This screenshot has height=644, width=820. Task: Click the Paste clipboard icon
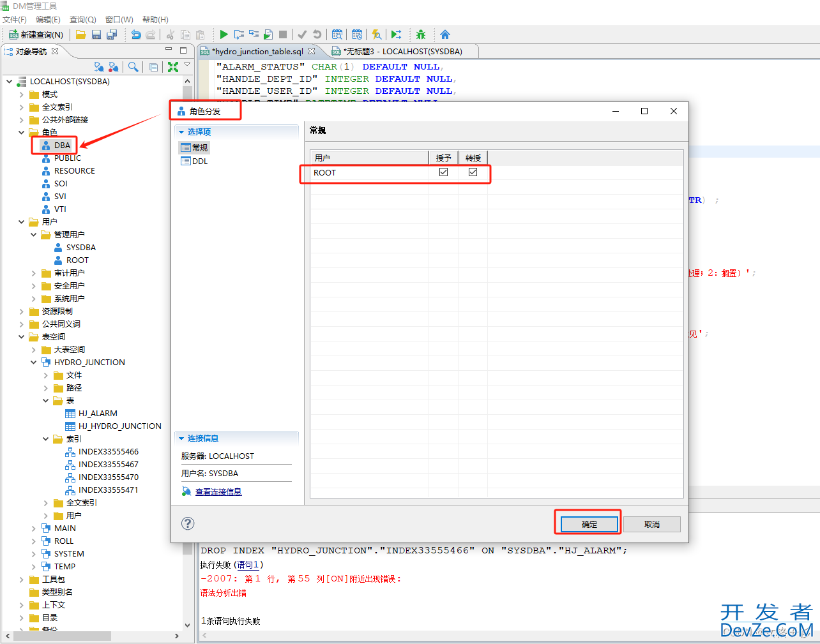[x=200, y=34]
